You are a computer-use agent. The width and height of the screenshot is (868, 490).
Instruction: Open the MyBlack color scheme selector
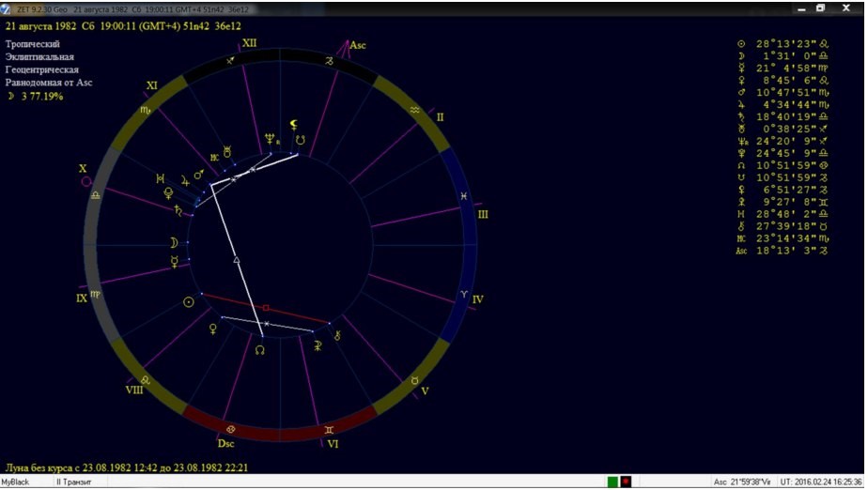tap(16, 482)
